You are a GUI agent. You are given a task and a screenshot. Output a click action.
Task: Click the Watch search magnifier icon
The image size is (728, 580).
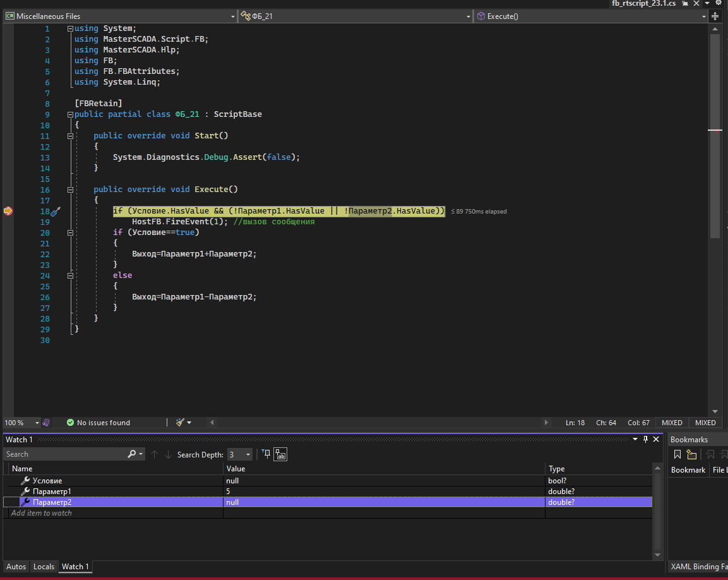132,454
